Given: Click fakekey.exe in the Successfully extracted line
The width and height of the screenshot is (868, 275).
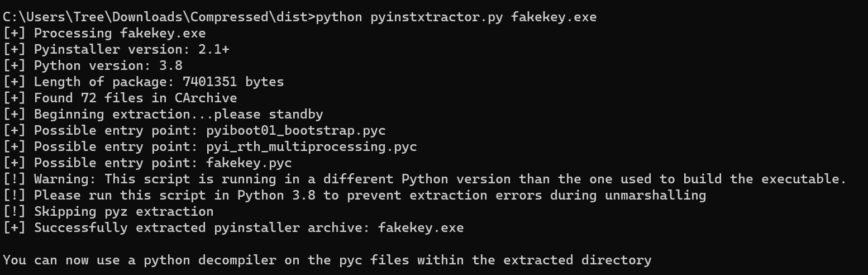Looking at the screenshot, I should pyautogui.click(x=421, y=228).
